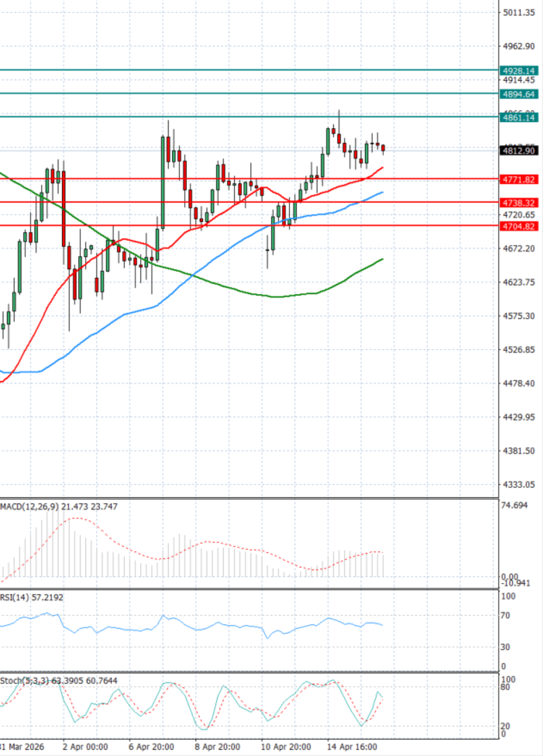Select the current price label 4812.90
The width and height of the screenshot is (543, 756).
pos(519,150)
